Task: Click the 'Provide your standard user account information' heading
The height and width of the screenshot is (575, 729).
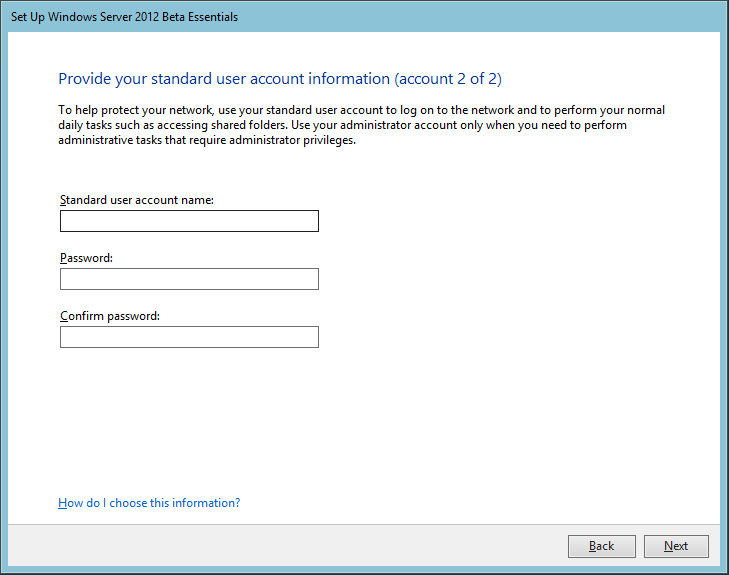Action: [280, 79]
